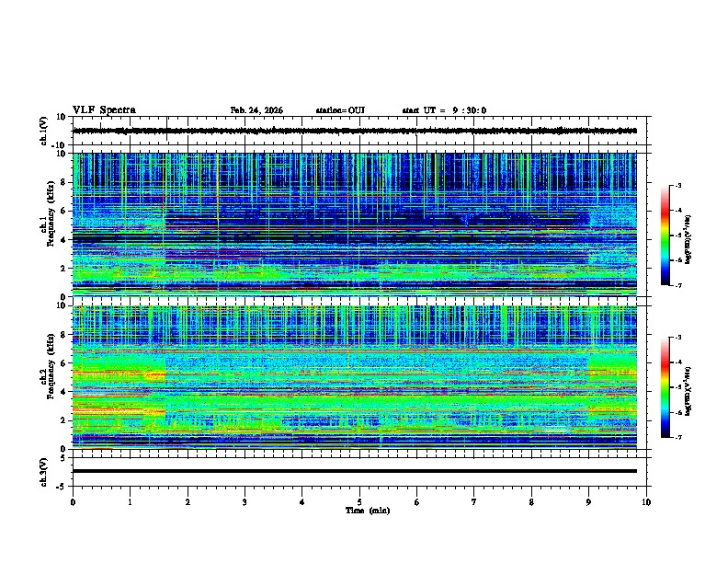Click the time axis tick "8"
Viewport: 728px width, 563px height.
[531, 502]
